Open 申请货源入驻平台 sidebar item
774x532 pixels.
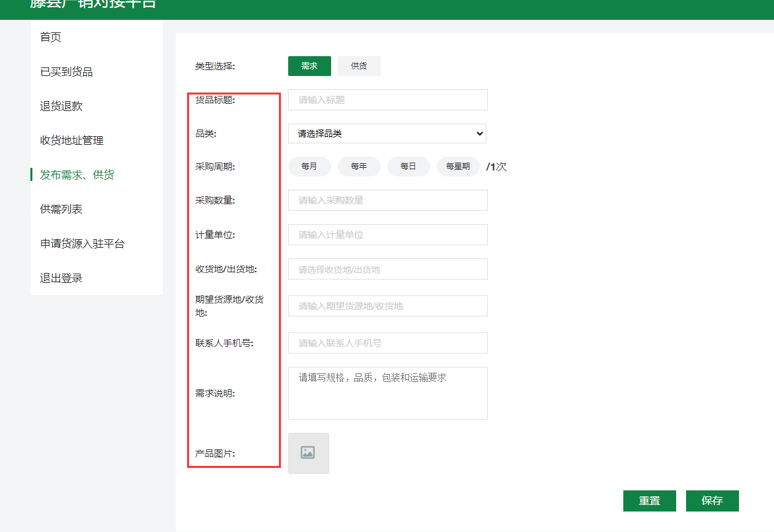coord(82,243)
